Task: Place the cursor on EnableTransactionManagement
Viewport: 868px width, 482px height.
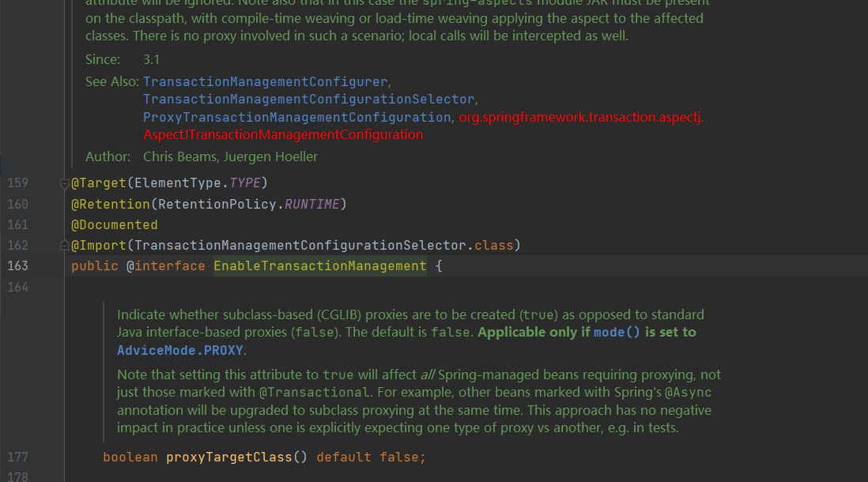Action: pyautogui.click(x=320, y=266)
